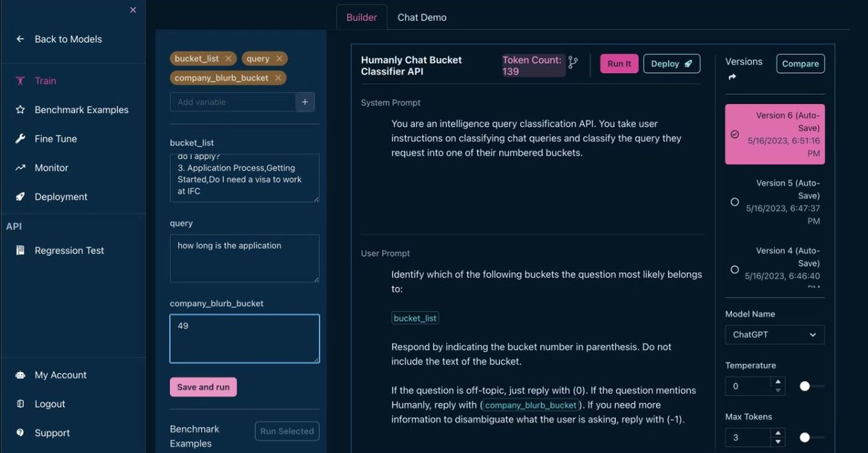Select the Version 5 radio button

pos(735,203)
